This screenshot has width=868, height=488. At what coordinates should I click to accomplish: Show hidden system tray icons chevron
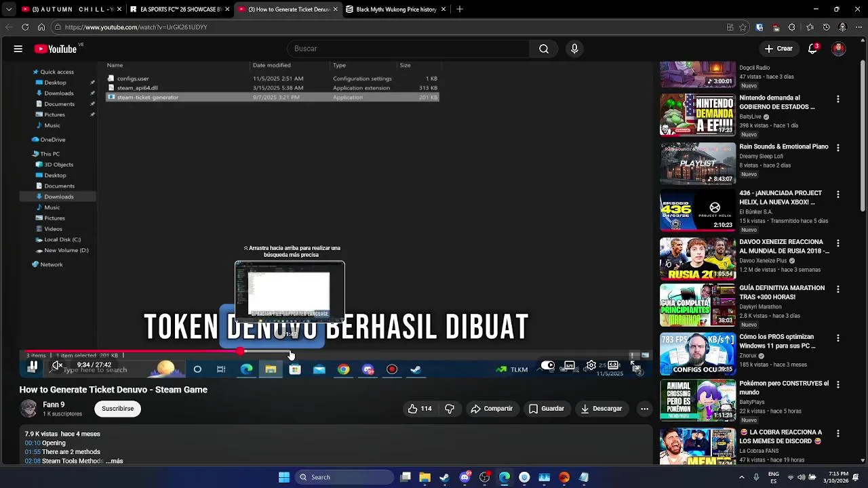[x=742, y=477]
